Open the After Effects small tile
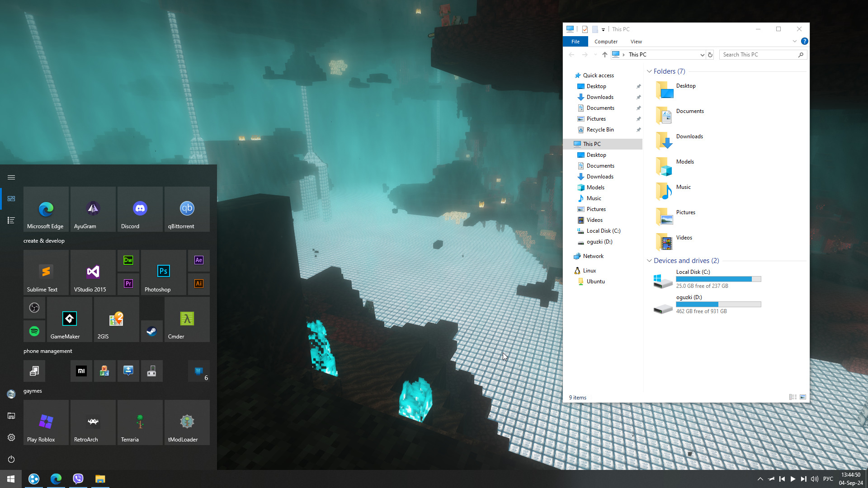868x488 pixels. [x=198, y=260]
